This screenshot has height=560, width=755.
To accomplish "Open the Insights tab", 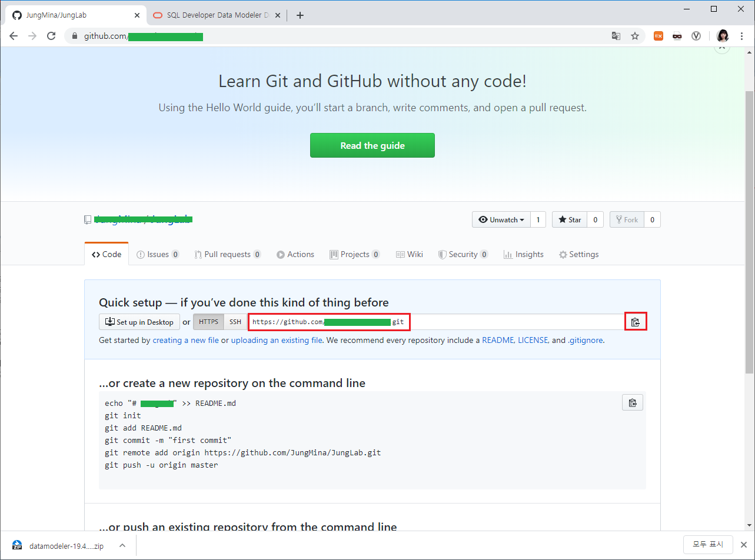I will 524,254.
